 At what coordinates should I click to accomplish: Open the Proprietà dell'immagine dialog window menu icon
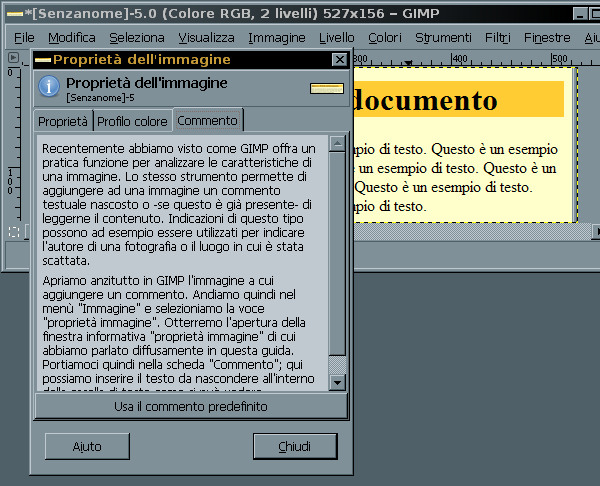[42, 59]
